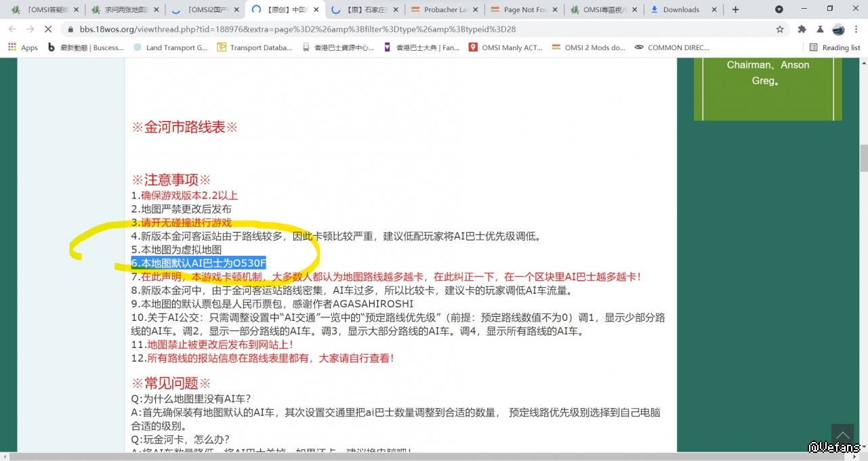Screen dimensions: 868x461
Task: Open the 香港巴士資源中心 bookmark
Action: pyautogui.click(x=338, y=47)
